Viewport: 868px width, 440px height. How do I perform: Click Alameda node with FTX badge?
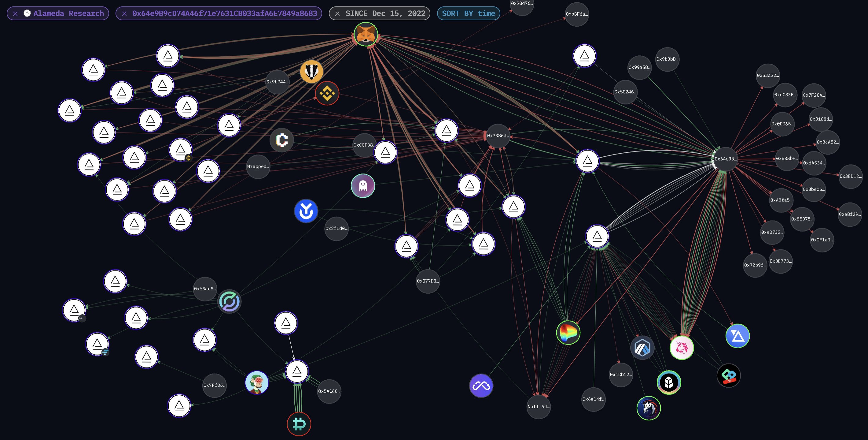[97, 344]
